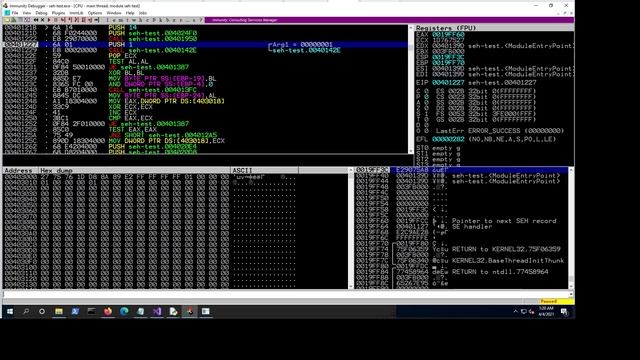The image size is (640, 360).
Task: Click the taskbar Search magnifier icon
Action: pyautogui.click(x=26, y=311)
